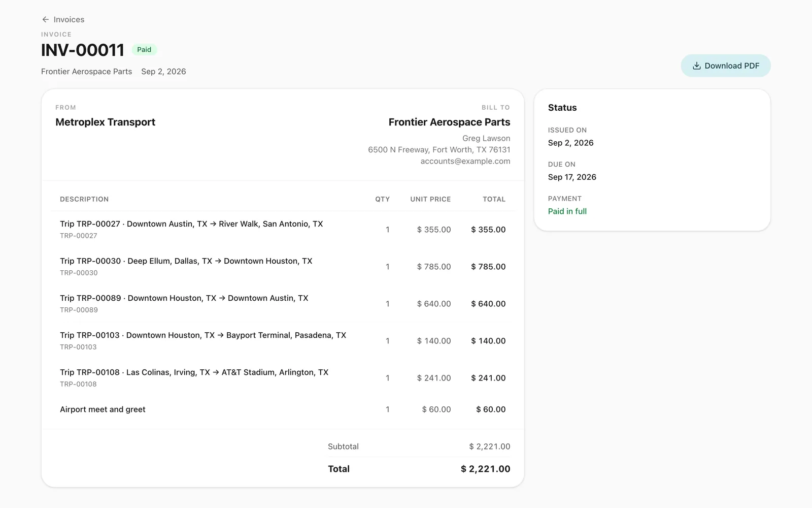Click the Download PDF button
812x508 pixels.
point(726,66)
